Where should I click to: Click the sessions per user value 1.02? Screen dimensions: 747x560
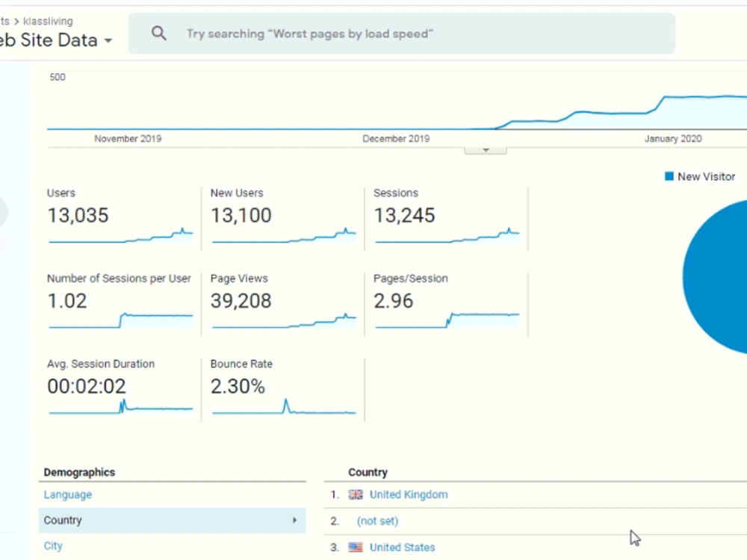pyautogui.click(x=66, y=300)
